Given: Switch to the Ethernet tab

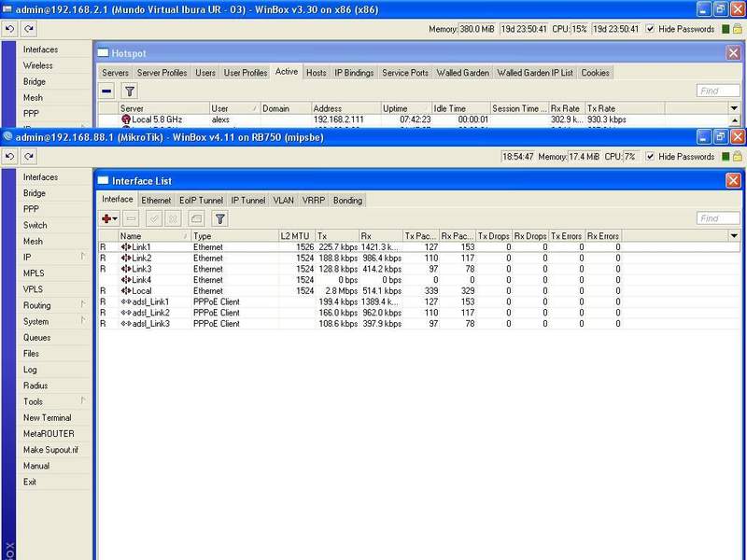Looking at the screenshot, I should coord(156,201).
